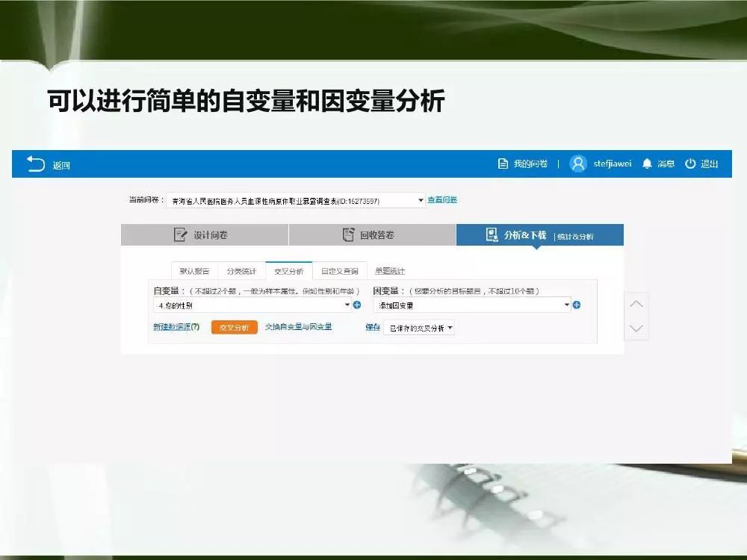747x560 pixels.
Task: Click the scroll-up chevron on the right side
Action: (636, 304)
